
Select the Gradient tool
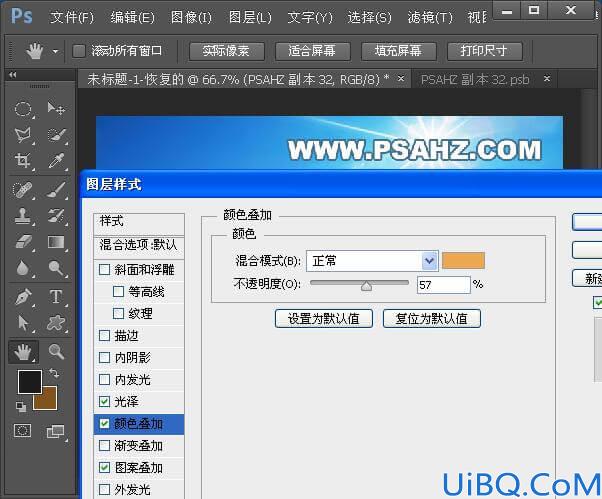pos(56,242)
